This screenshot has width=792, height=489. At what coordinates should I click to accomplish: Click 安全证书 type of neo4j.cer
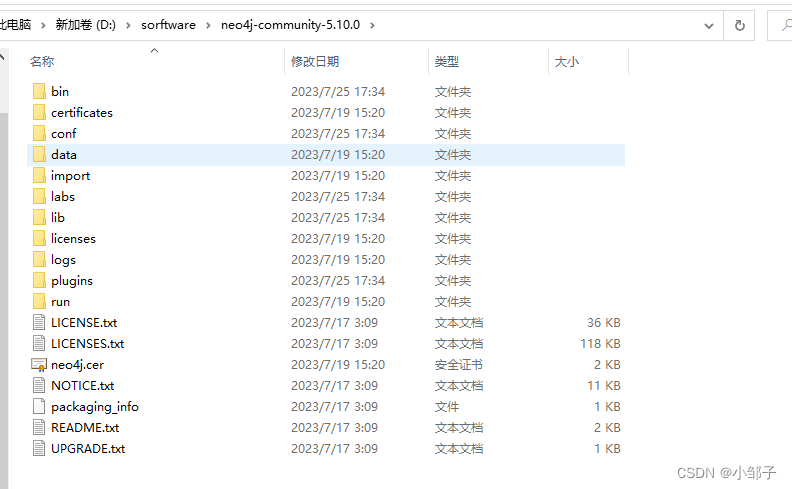[459, 365]
